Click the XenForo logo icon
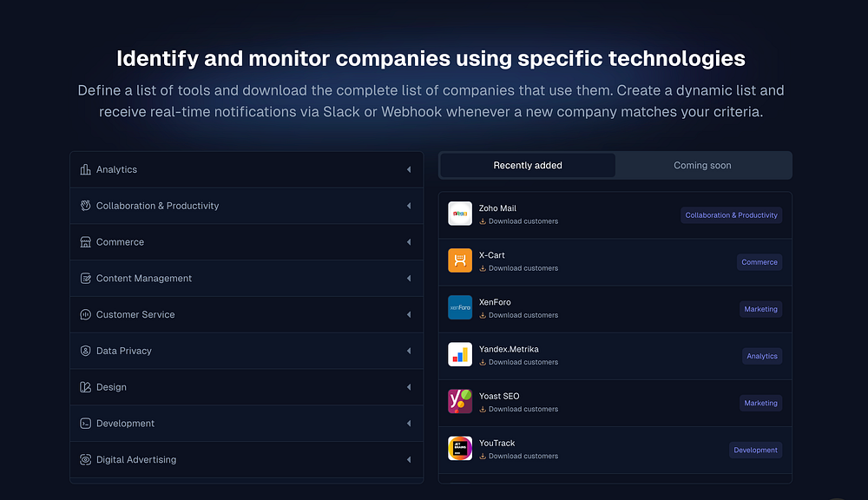 tap(459, 308)
